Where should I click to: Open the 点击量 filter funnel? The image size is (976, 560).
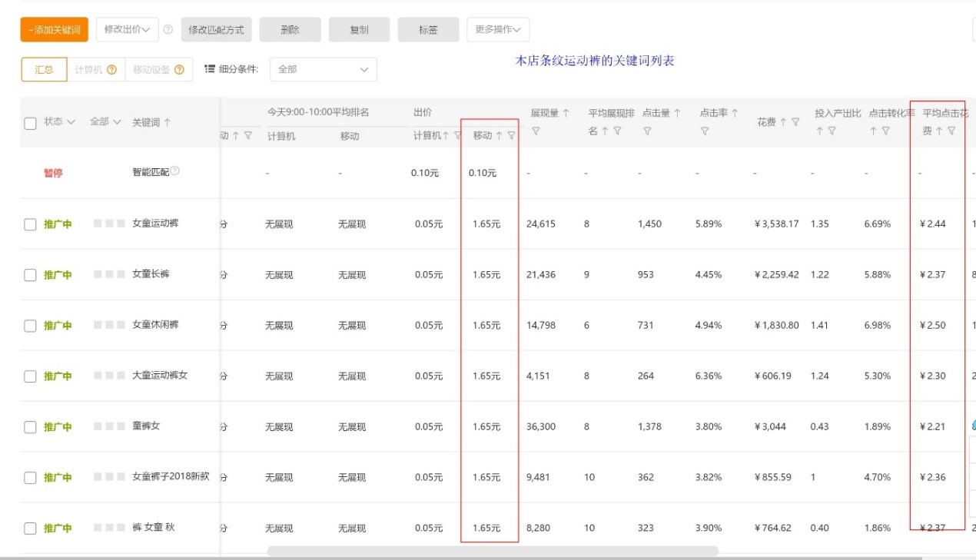(x=647, y=131)
